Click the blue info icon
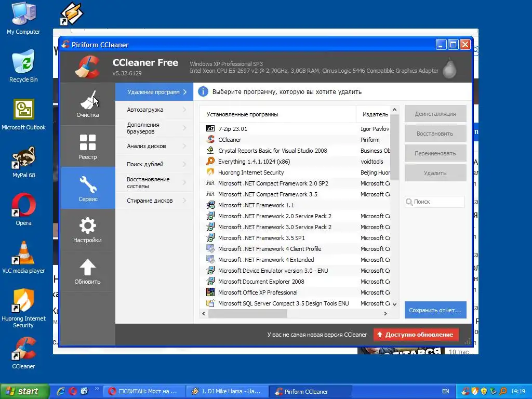This screenshot has height=399, width=532. tap(203, 91)
